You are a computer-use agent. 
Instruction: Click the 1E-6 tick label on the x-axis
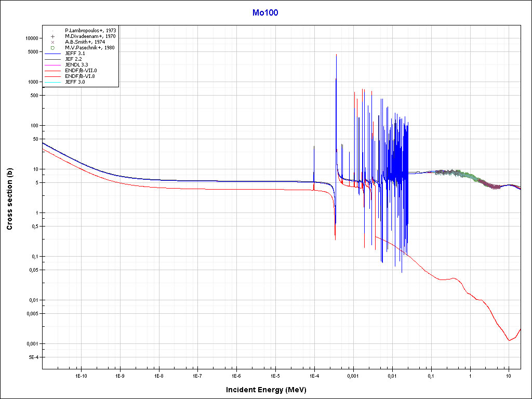(x=236, y=375)
